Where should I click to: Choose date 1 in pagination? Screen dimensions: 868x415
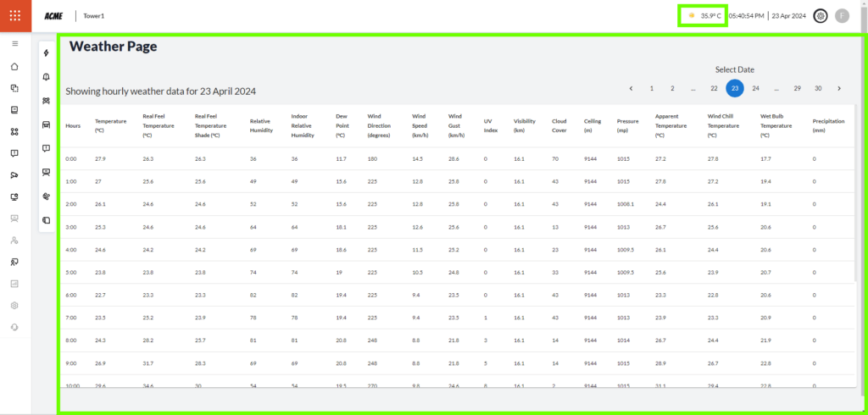[x=652, y=88]
